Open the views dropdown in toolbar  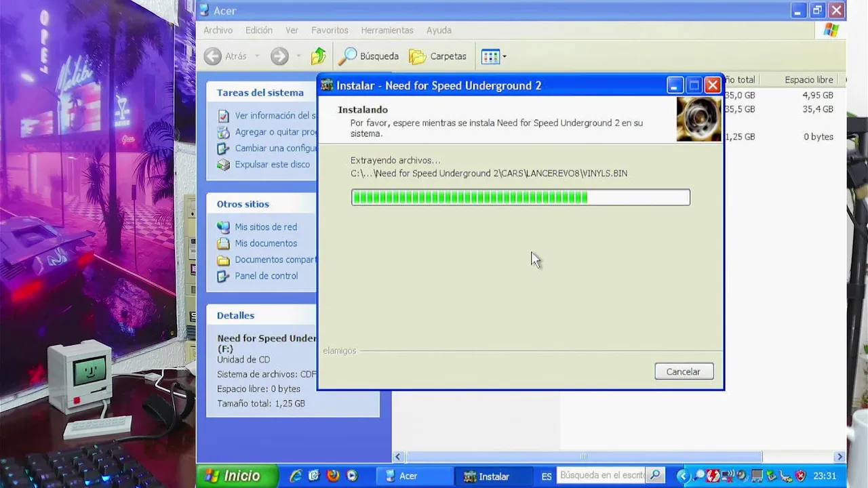(x=494, y=56)
